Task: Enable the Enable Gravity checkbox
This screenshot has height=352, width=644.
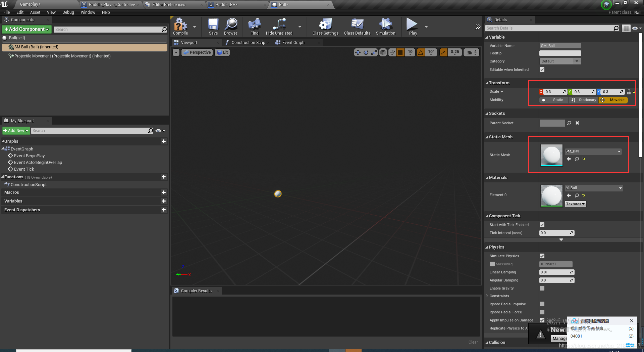Action: click(542, 288)
